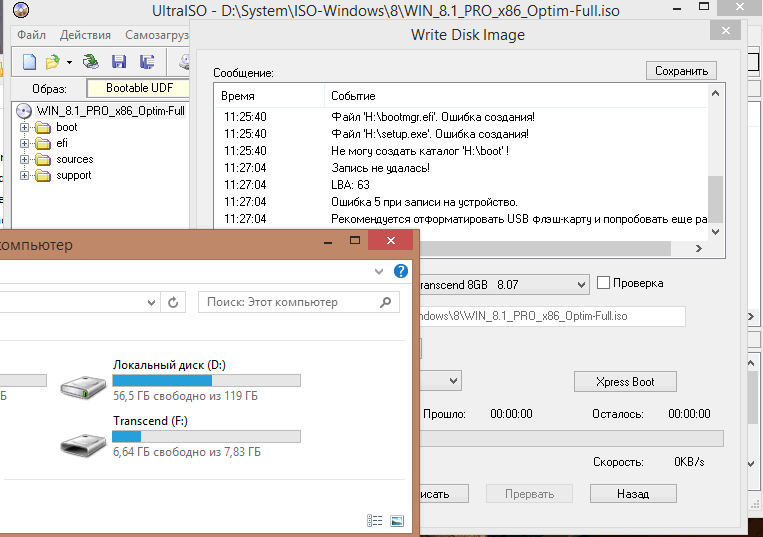Click the Назад button
The height and width of the screenshot is (537, 763).
(x=632, y=494)
